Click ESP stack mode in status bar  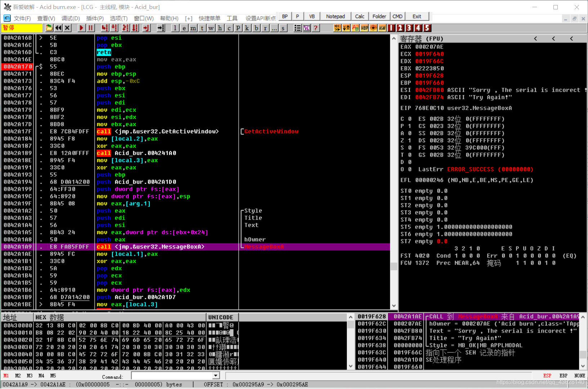click(x=547, y=376)
